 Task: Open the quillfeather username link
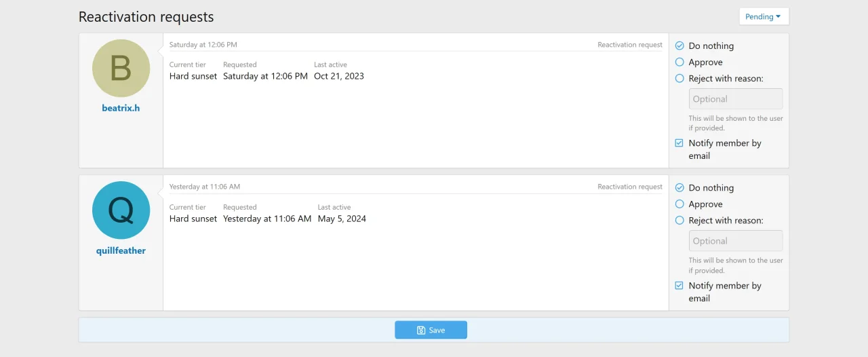coord(121,250)
